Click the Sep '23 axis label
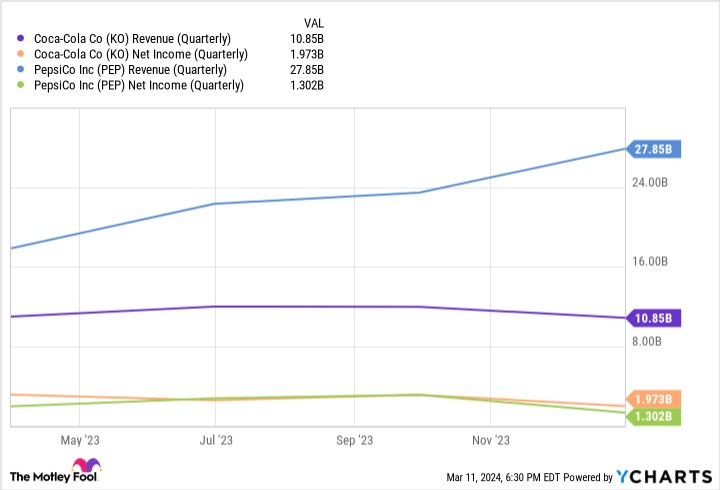The width and height of the screenshot is (720, 490). [354, 440]
